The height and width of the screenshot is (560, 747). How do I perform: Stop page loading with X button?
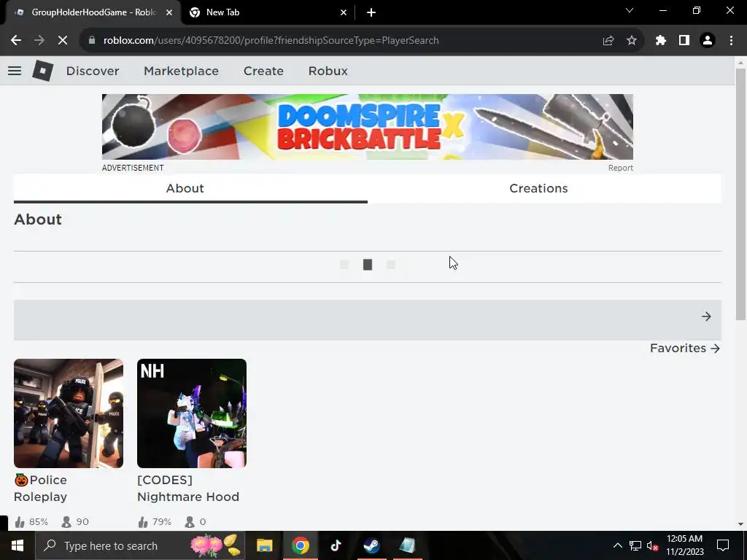[63, 41]
